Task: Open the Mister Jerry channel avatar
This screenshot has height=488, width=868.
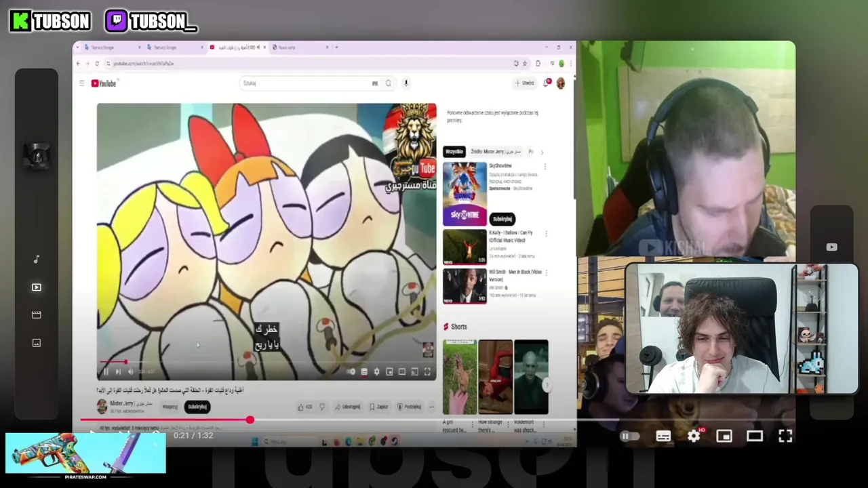Action: pyautogui.click(x=102, y=406)
